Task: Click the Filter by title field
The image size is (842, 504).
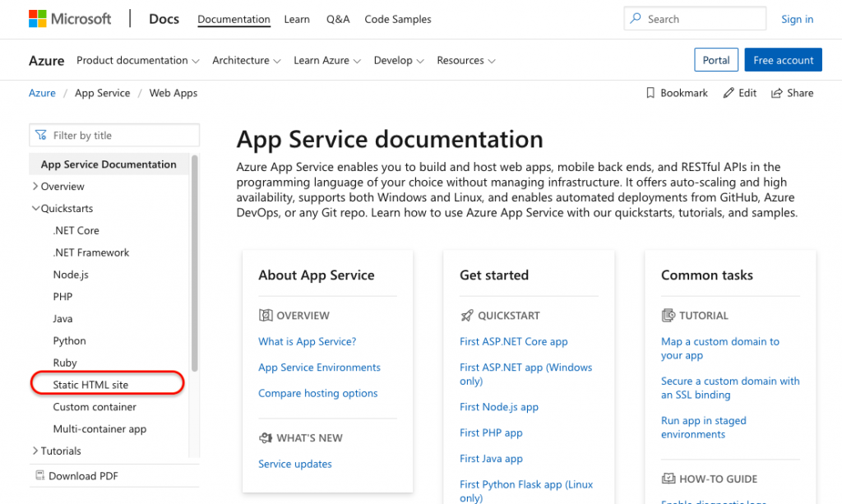Action: pos(114,136)
